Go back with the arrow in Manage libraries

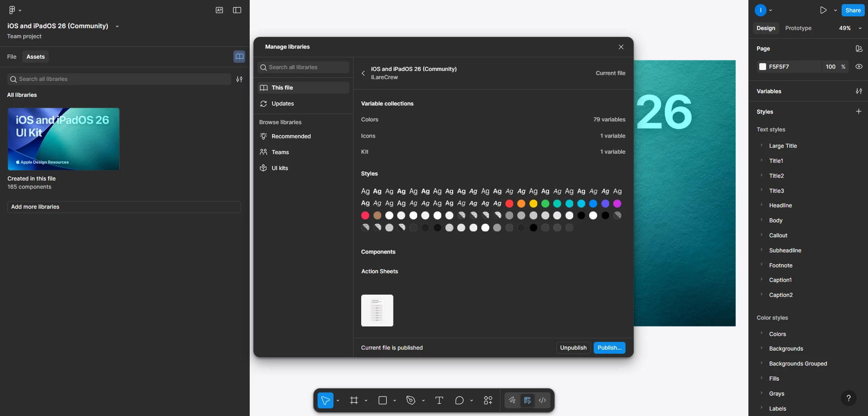click(x=363, y=73)
